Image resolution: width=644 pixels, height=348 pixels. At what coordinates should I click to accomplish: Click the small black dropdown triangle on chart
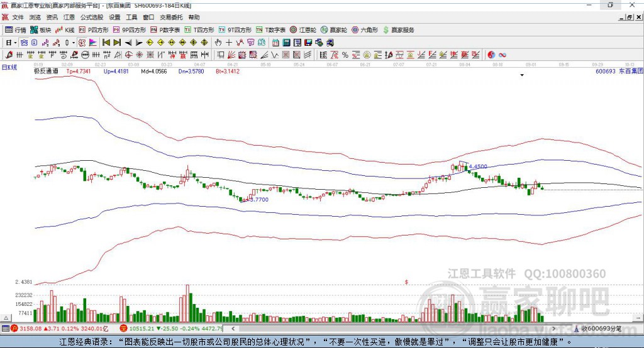[x=522, y=75]
